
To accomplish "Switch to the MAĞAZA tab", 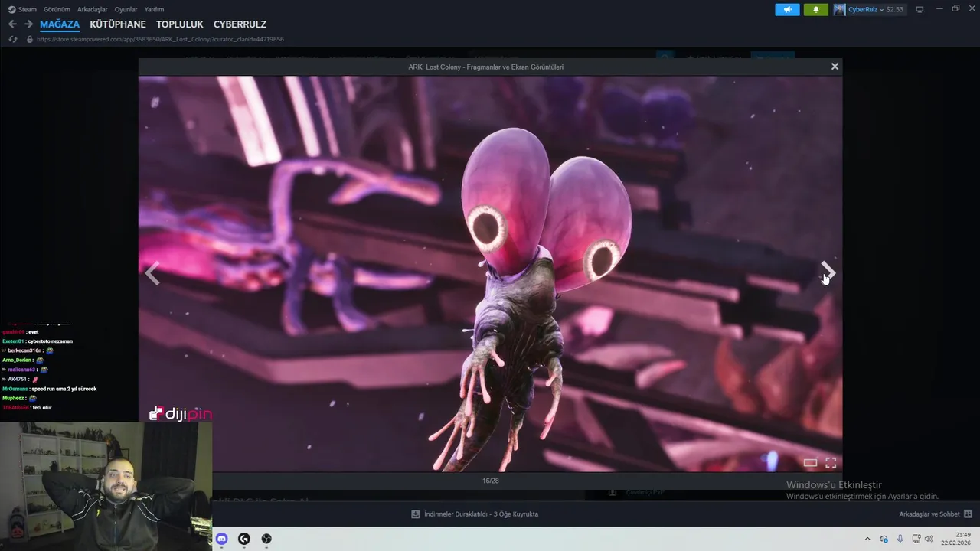I will pos(60,24).
